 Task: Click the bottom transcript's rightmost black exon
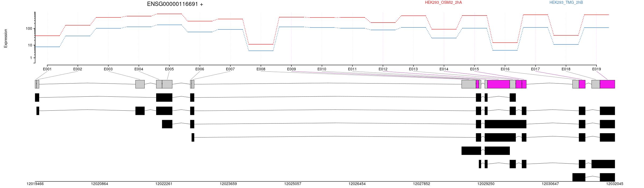(x=608, y=177)
